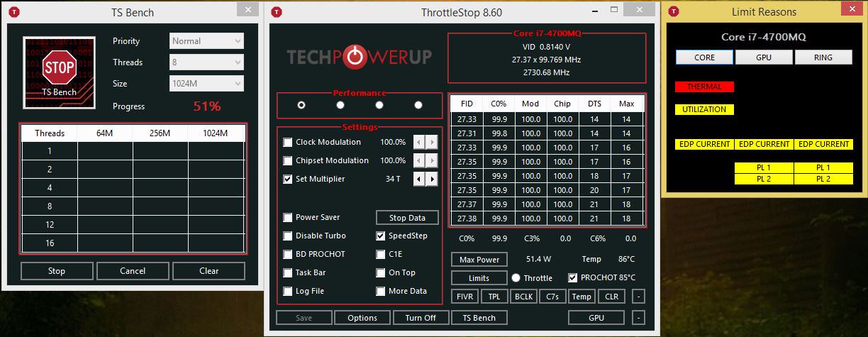Click the TS Bench button in ThrottleStop

pyautogui.click(x=479, y=318)
